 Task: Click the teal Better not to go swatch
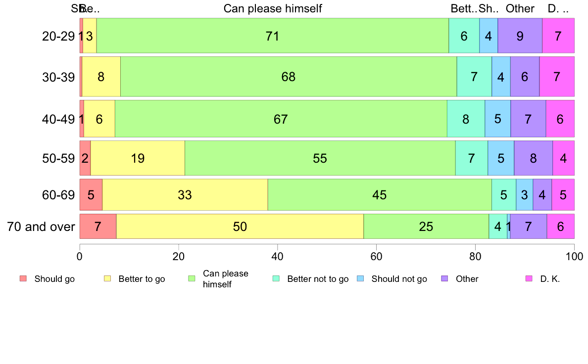(276, 278)
